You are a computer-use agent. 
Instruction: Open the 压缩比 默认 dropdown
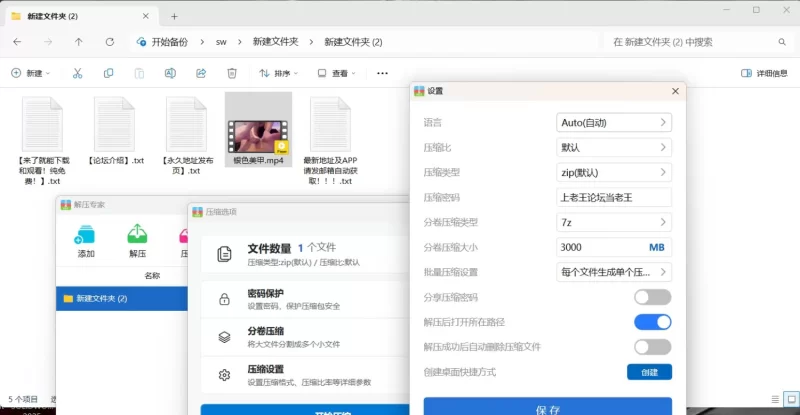pyautogui.click(x=614, y=148)
